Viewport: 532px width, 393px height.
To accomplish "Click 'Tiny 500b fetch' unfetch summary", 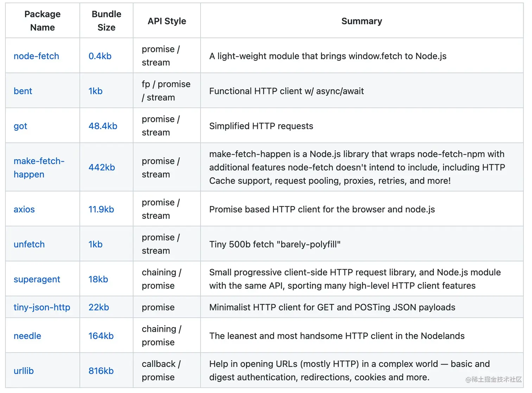I will [275, 244].
